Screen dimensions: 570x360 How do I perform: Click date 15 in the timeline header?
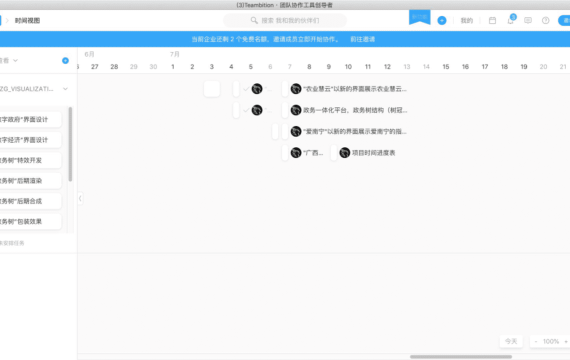(446, 67)
